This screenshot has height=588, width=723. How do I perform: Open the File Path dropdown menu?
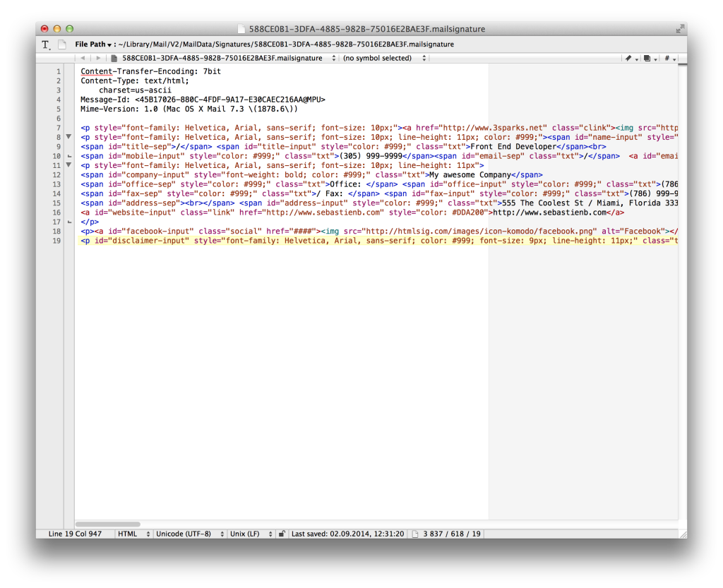(95, 44)
